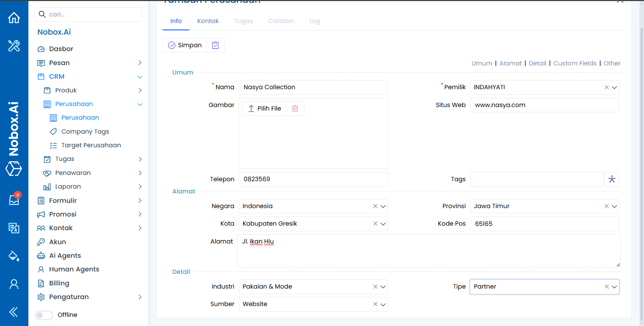Screen dimensions: 644x326
Task: Click the asterisk button beside Tags field
Action: tap(611, 179)
